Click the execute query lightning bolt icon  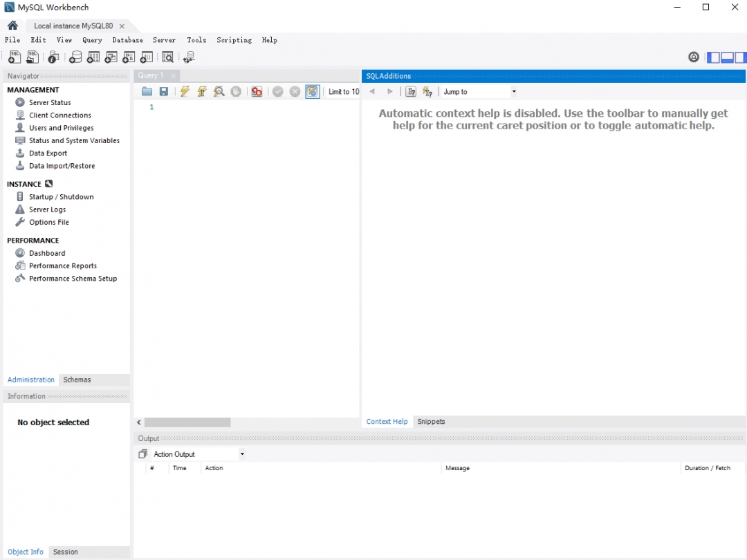click(x=185, y=92)
